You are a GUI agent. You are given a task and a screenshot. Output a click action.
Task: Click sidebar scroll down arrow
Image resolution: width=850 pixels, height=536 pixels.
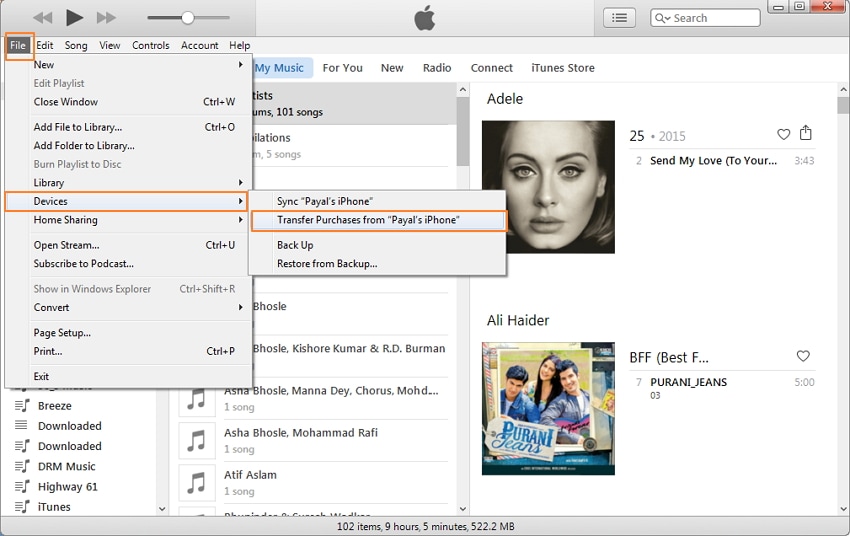pos(162,509)
